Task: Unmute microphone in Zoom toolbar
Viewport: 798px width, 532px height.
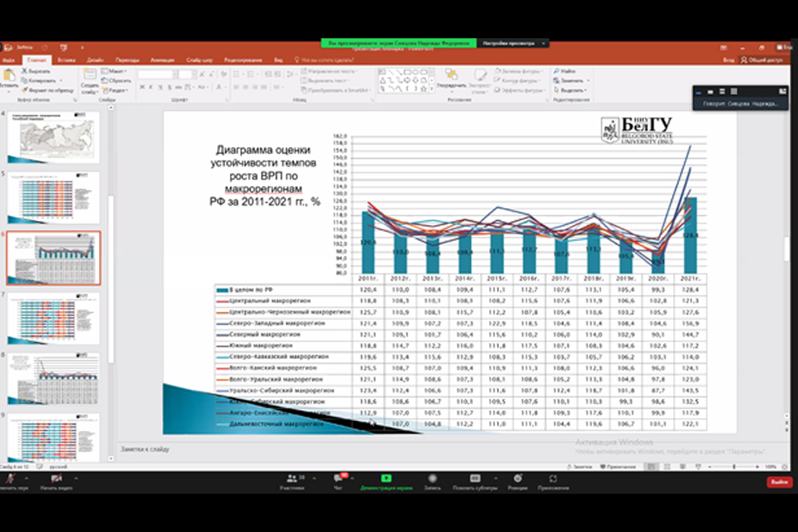Action: (x=10, y=478)
